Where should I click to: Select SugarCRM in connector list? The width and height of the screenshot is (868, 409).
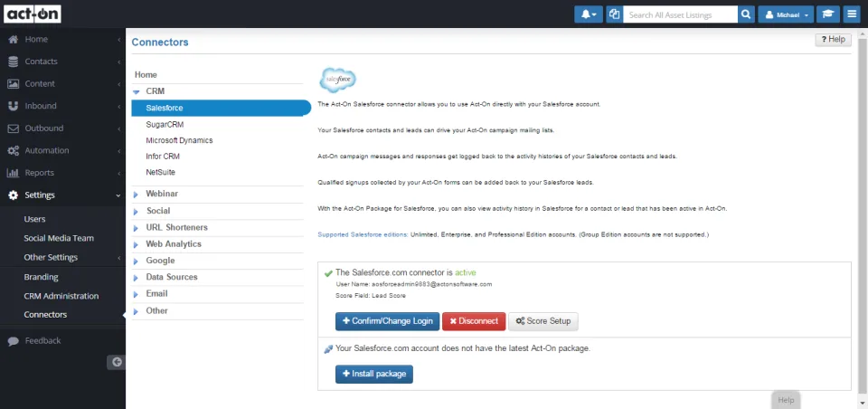165,125
